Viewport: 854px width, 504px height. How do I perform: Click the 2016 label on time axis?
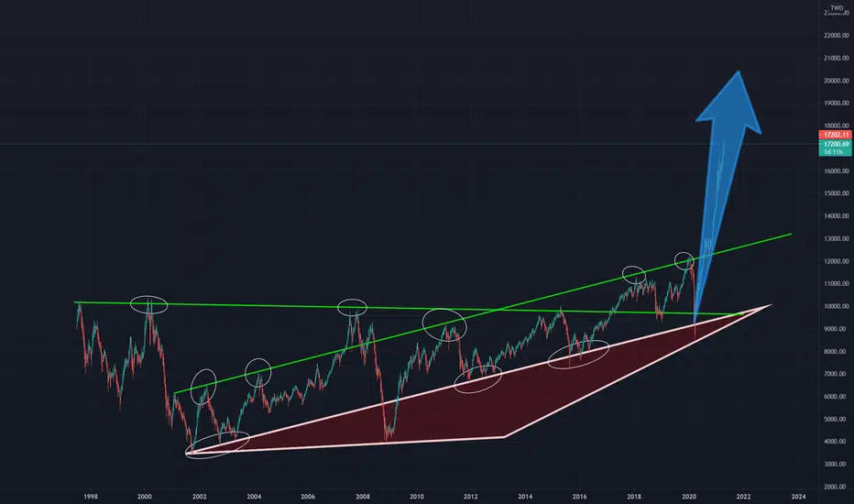point(579,497)
